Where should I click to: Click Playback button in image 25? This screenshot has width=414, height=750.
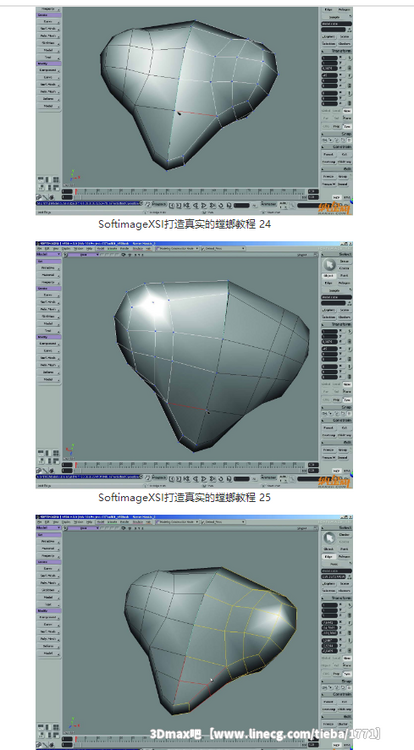click(159, 477)
